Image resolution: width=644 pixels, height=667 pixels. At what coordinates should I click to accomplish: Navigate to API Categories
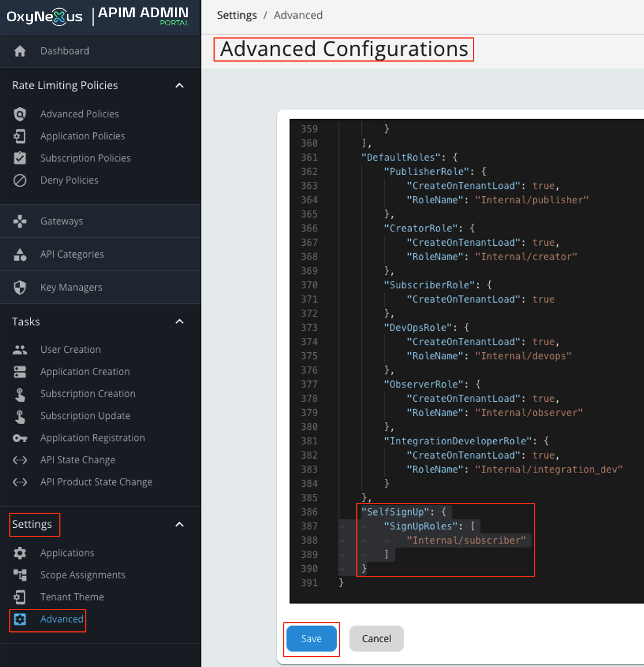tap(72, 254)
